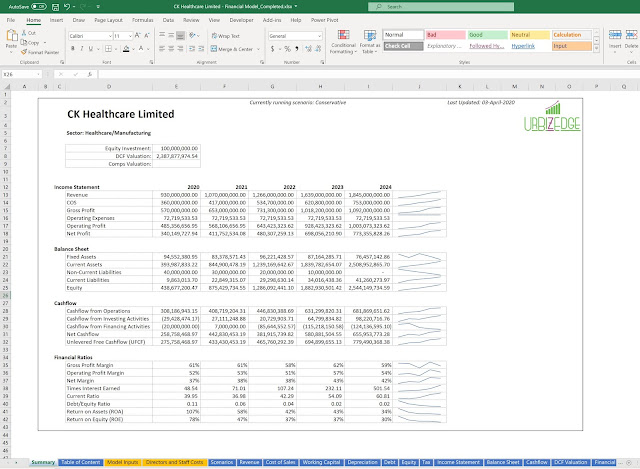Expand the cell styles gallery

[x=596, y=49]
